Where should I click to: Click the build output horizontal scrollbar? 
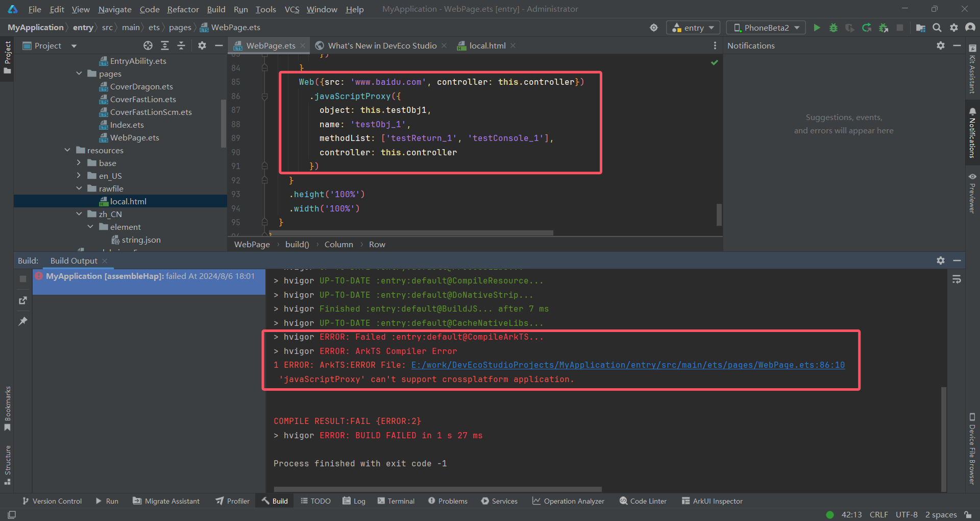tap(437, 489)
